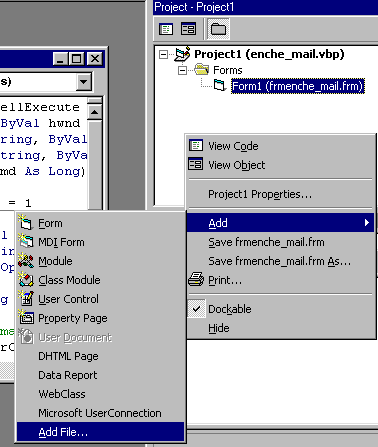Click the View Code toolbar icon
The width and height of the screenshot is (378, 447).
pos(166,29)
